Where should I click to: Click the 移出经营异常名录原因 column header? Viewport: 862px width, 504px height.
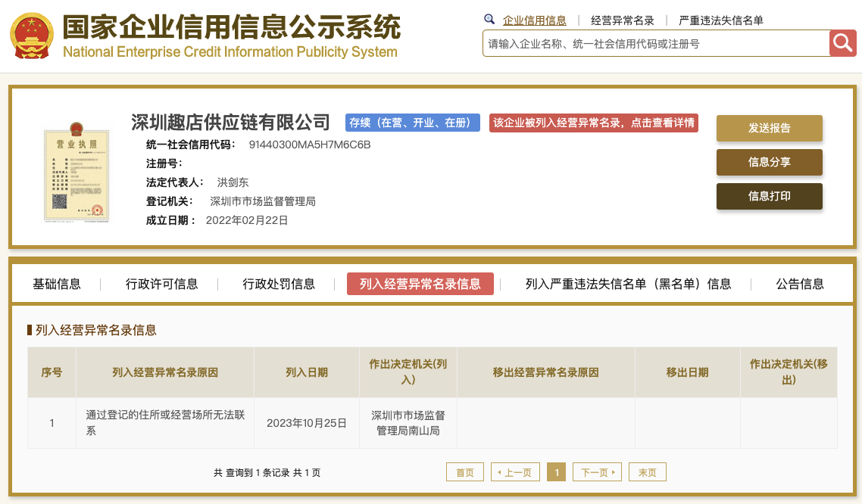pos(546,372)
